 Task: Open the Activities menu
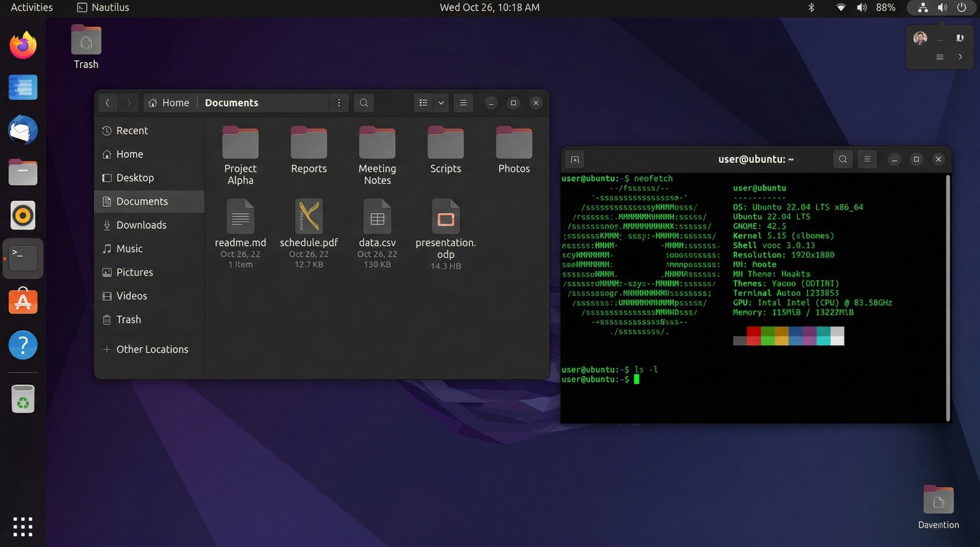coord(31,7)
